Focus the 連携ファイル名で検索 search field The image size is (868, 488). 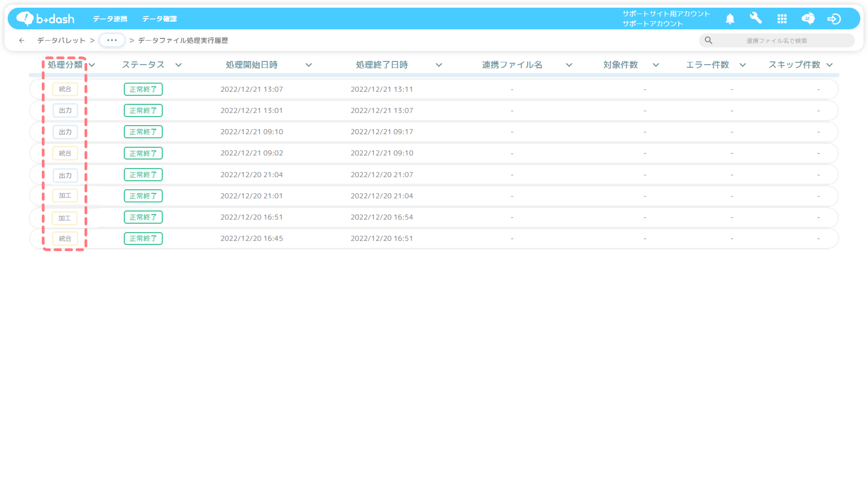point(777,40)
